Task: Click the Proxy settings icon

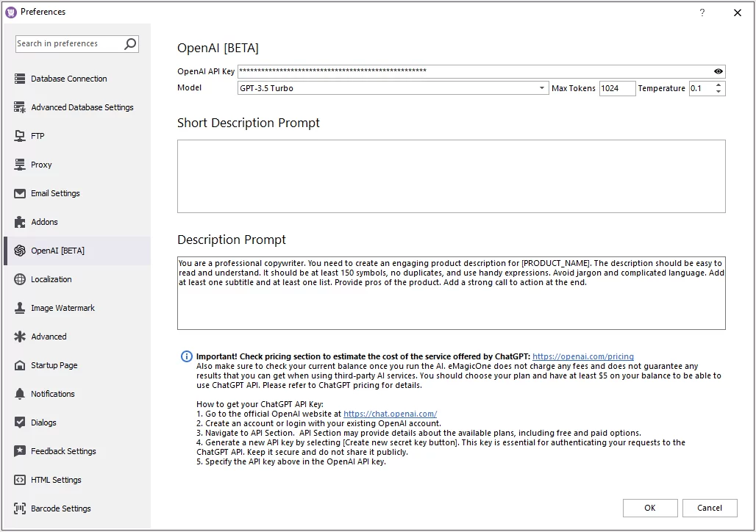Action: coord(20,165)
